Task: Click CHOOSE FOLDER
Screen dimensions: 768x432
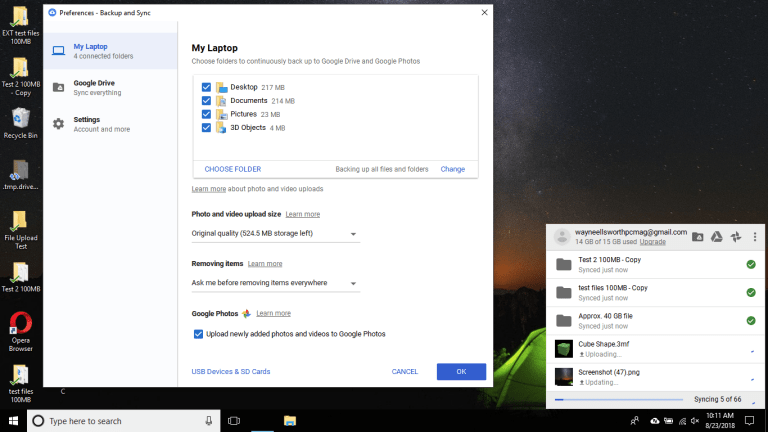Action: 233,169
